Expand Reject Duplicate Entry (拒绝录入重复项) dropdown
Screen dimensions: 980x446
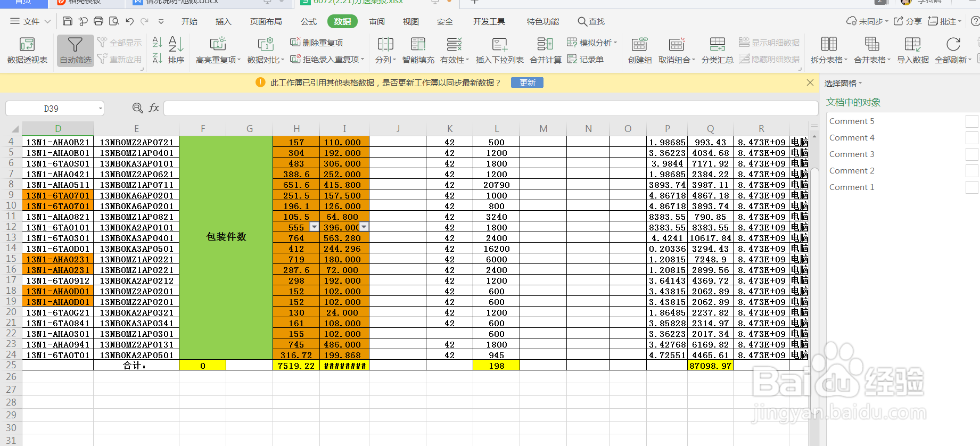363,59
